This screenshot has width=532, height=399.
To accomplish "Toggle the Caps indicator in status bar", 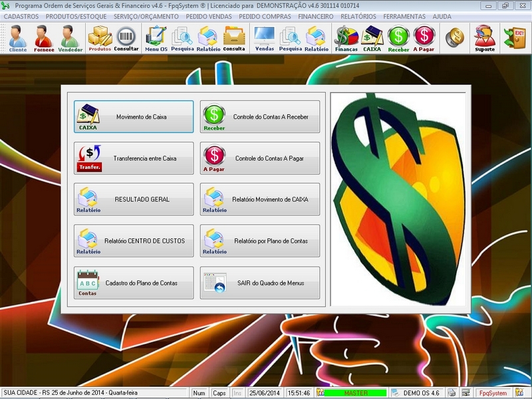I will click(x=219, y=392).
